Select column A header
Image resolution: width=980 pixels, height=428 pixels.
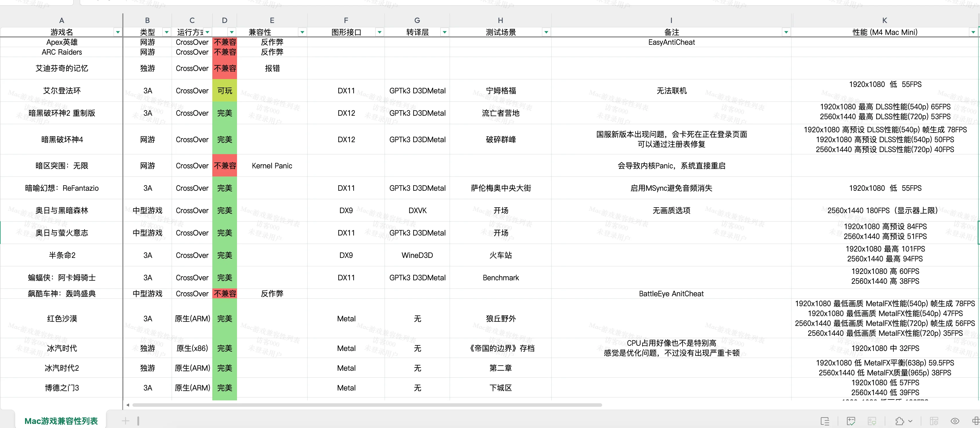point(61,20)
